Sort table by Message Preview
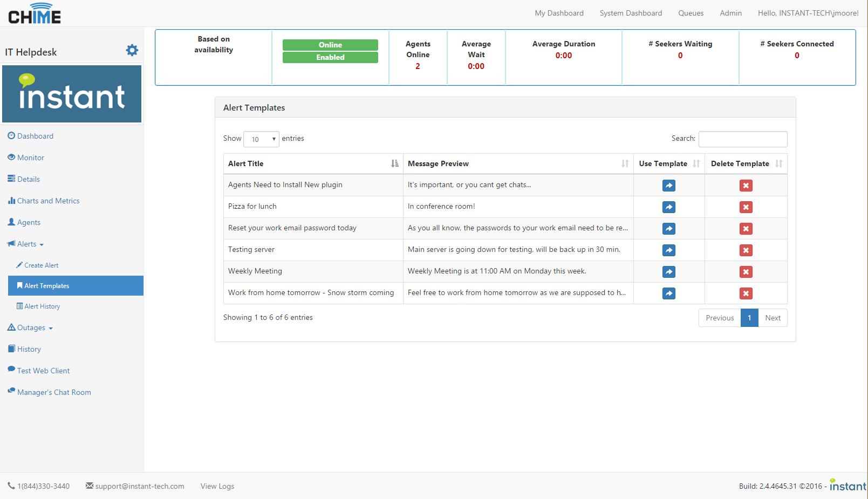 518,163
